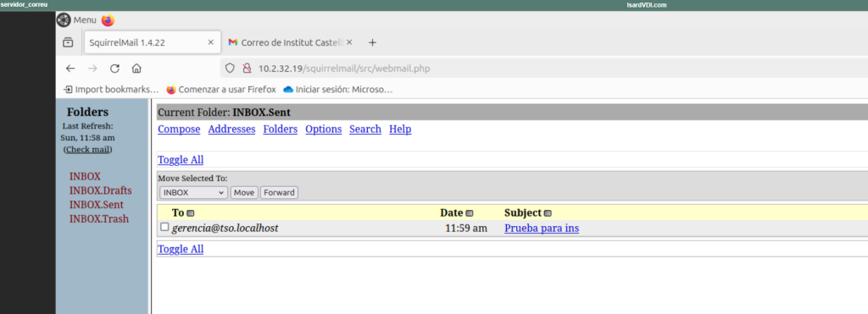
Task: Open a new browser tab
Action: 373,42
